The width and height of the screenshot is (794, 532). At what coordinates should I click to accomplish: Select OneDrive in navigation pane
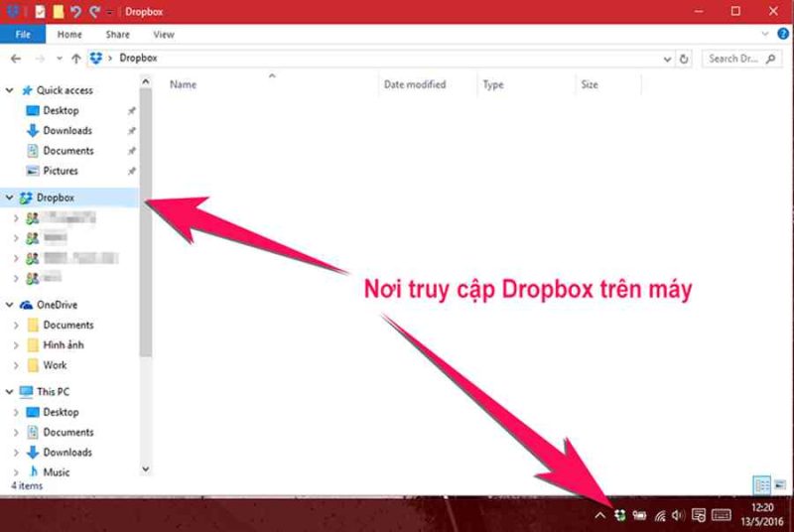click(x=57, y=305)
